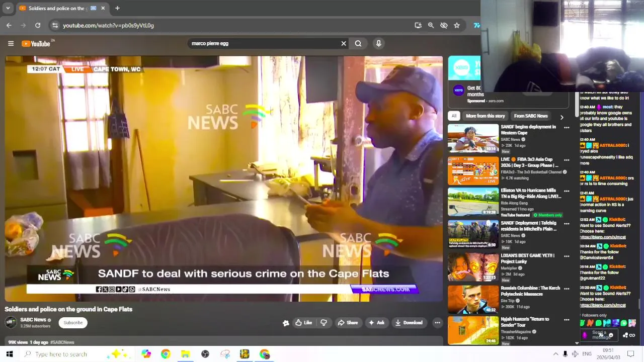Open SABC News channel avatar

point(11,322)
